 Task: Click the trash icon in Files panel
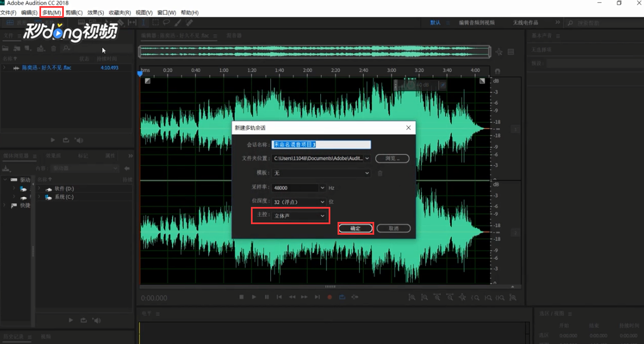click(x=53, y=48)
